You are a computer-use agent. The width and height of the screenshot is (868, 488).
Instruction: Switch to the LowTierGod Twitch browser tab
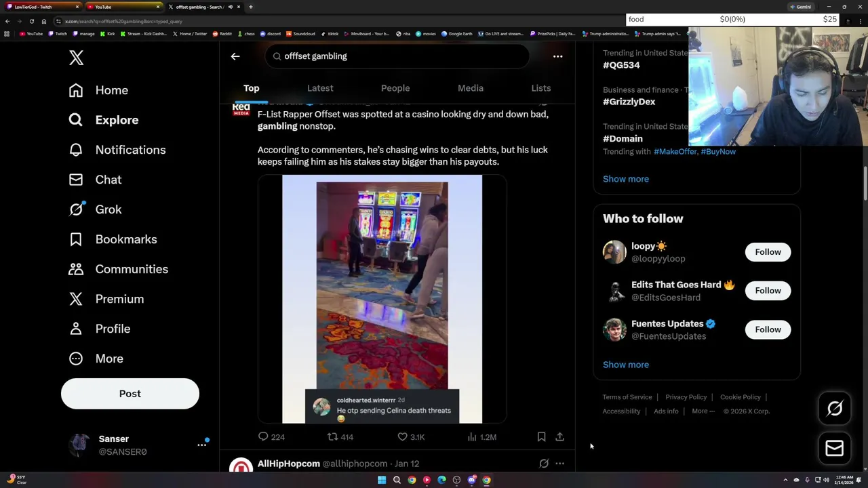point(42,7)
